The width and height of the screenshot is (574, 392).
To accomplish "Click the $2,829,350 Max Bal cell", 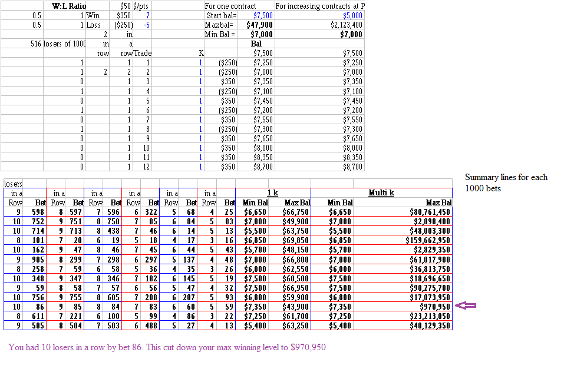I will pyautogui.click(x=403, y=250).
